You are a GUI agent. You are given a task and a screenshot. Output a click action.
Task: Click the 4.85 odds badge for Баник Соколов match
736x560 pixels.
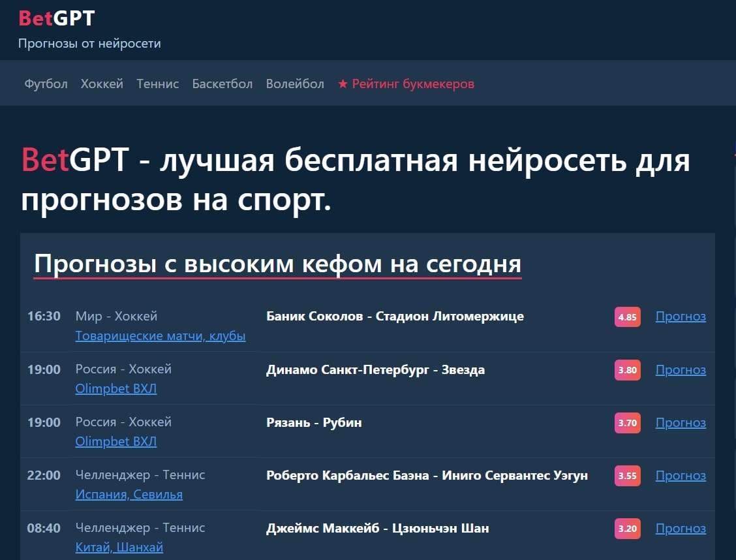[627, 317]
